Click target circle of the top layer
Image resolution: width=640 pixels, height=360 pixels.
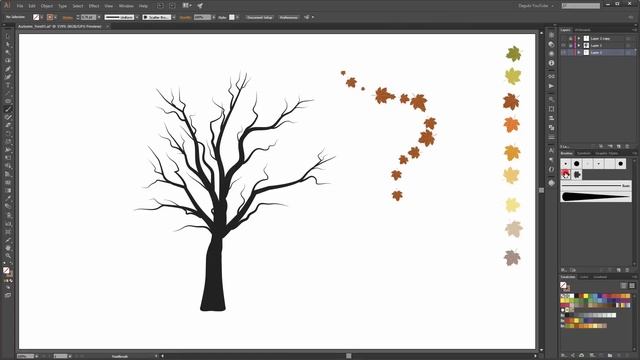pyautogui.click(x=629, y=38)
